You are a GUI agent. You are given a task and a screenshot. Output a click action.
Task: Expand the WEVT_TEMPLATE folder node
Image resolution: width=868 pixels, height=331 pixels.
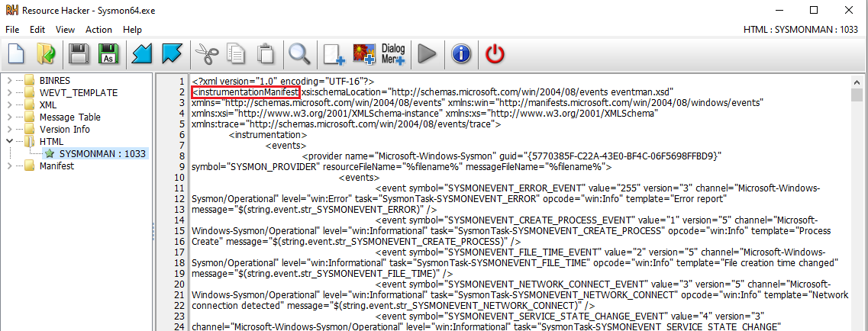[x=9, y=92]
